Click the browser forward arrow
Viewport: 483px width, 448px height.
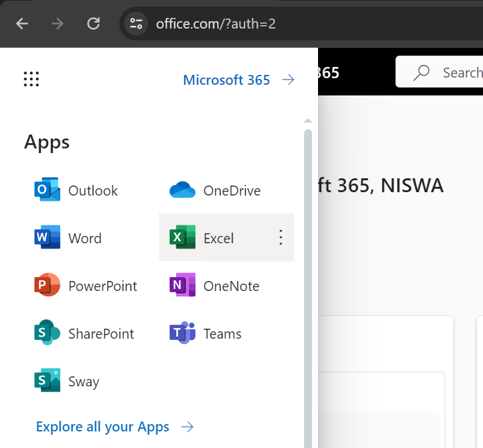(x=57, y=23)
